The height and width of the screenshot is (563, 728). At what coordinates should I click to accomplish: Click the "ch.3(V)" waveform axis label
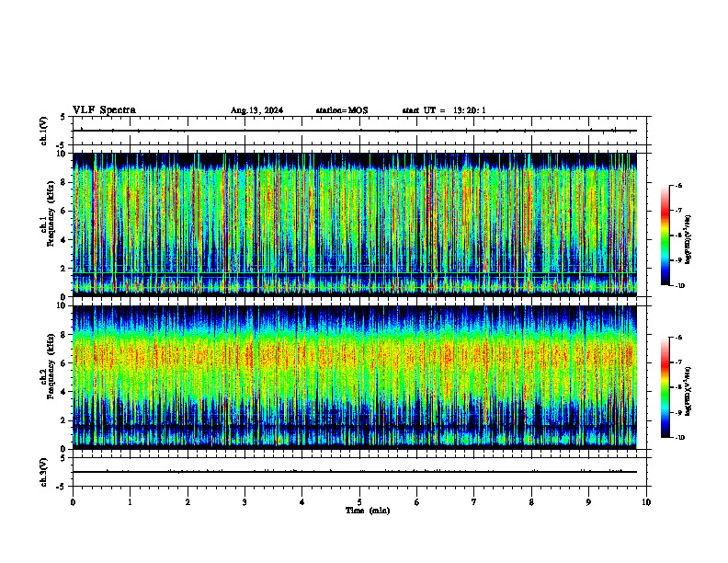point(43,472)
